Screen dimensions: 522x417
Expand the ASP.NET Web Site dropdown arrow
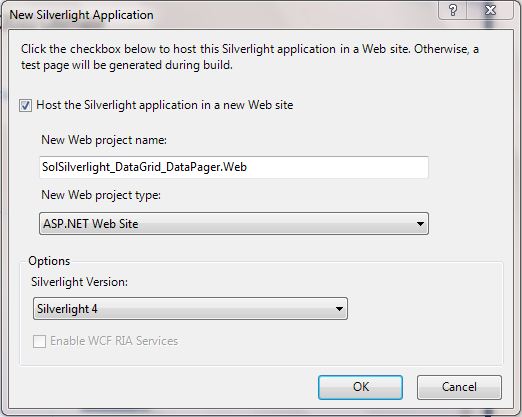[x=420, y=224]
